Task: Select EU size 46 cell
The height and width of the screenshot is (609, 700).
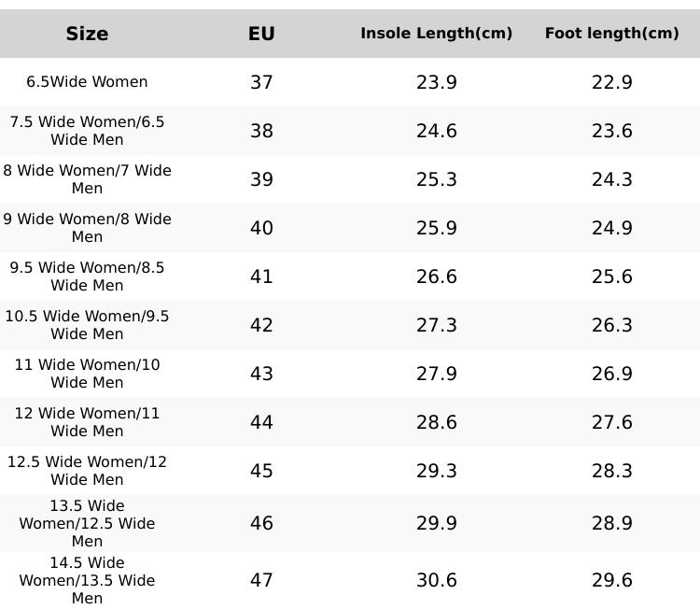Action: pyautogui.click(x=261, y=523)
